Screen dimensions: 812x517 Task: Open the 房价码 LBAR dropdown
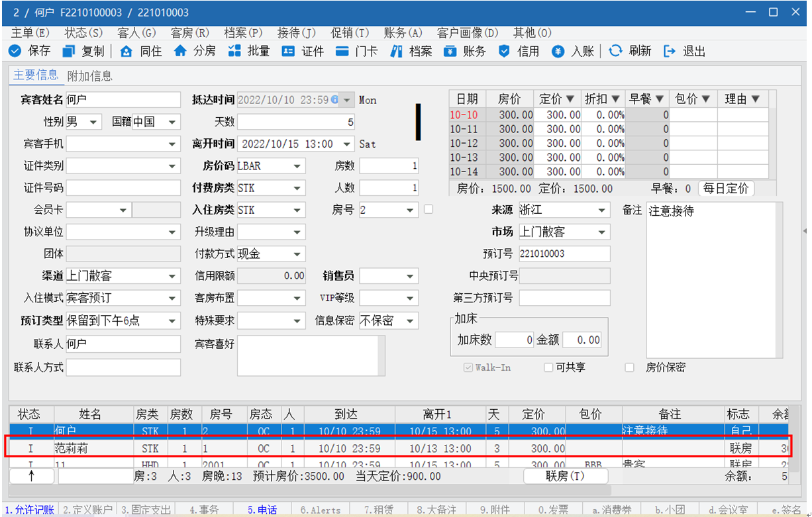pyautogui.click(x=297, y=166)
